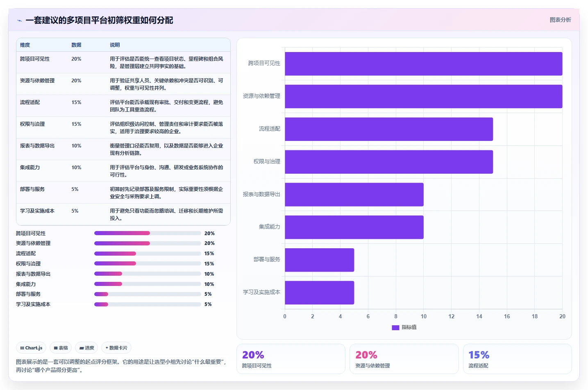This screenshot has width=588, height=390.
Task: Click the 10% value in 集成能力 table row
Action: point(76,168)
